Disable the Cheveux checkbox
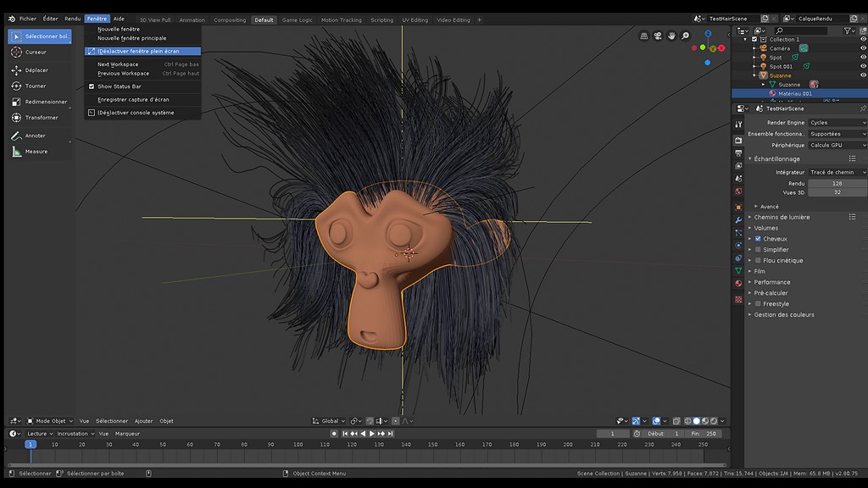Viewport: 868px width, 488px height. click(758, 239)
